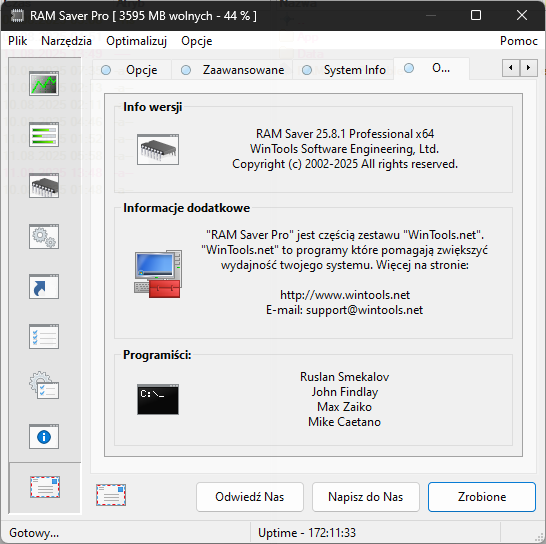This screenshot has height=544, width=546.
Task: Open the Optimalizuj menu
Action: pos(136,41)
